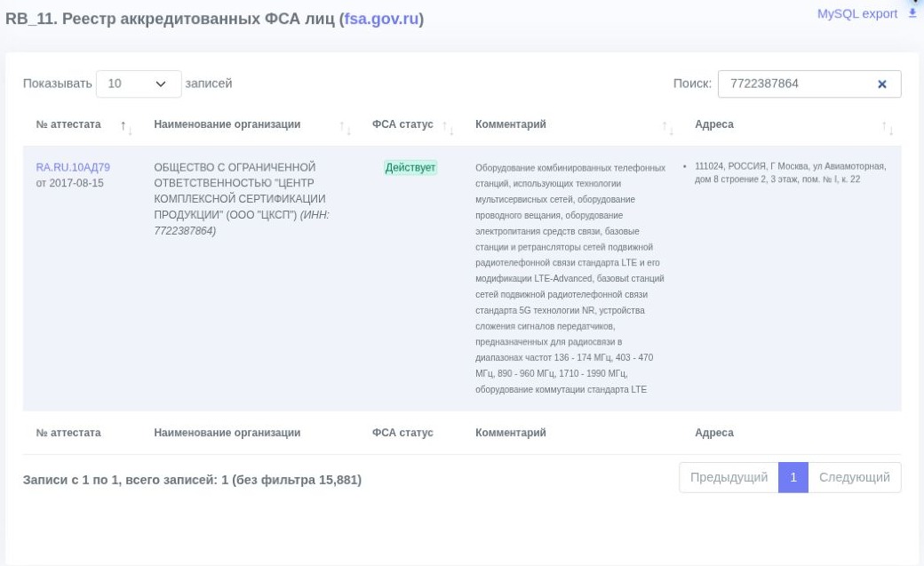Click header ФСА статус at table top

point(402,124)
